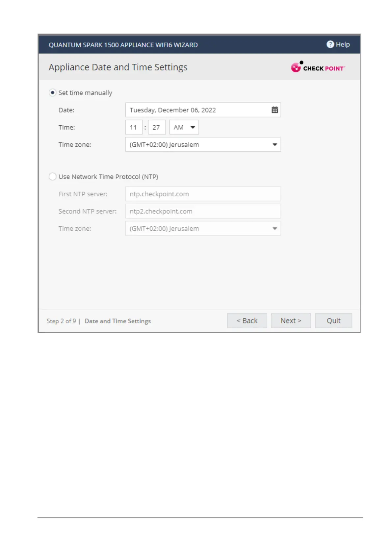Click the wizard title QUANTUM SPARK 1500 APPLIANCE
The image size is (392, 554).
coord(123,45)
